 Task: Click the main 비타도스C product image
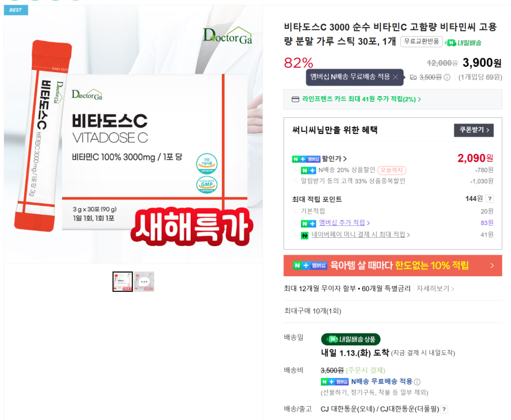[133, 134]
